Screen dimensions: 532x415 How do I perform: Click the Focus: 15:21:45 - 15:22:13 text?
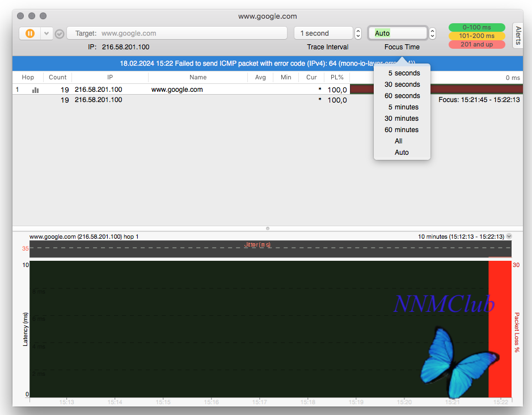[x=479, y=100]
